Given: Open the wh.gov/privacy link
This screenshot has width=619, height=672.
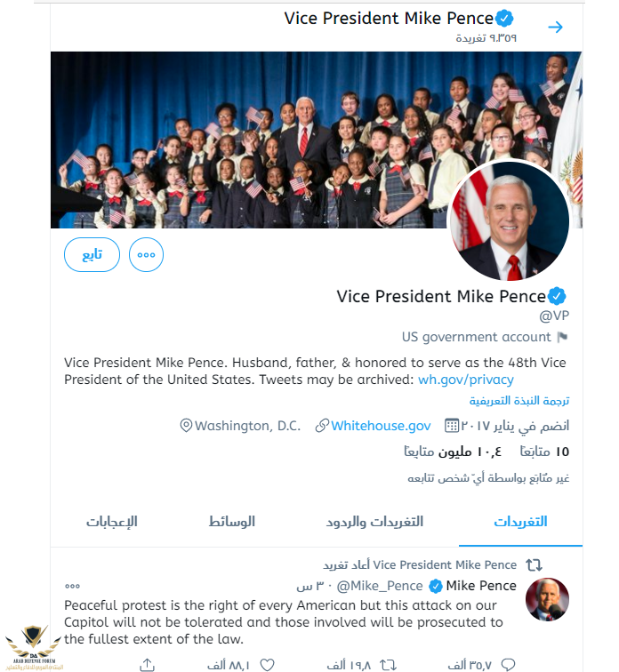Looking at the screenshot, I should [x=465, y=380].
